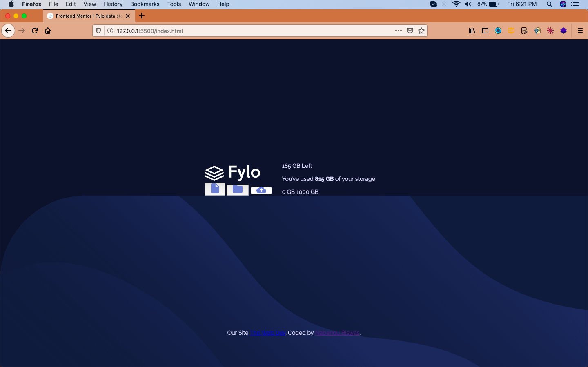
Task: Open the Apple menu
Action: (11, 4)
